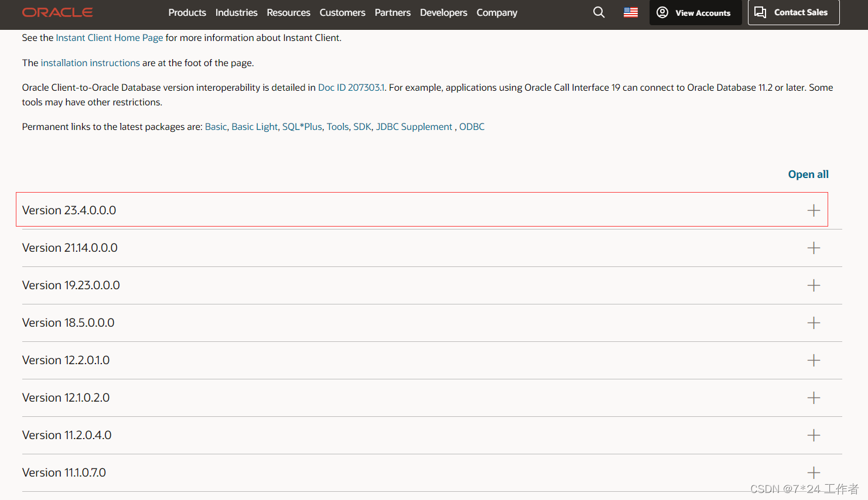Click the Version 23.4.0.0.0 heading text
The height and width of the screenshot is (500, 868).
69,210
